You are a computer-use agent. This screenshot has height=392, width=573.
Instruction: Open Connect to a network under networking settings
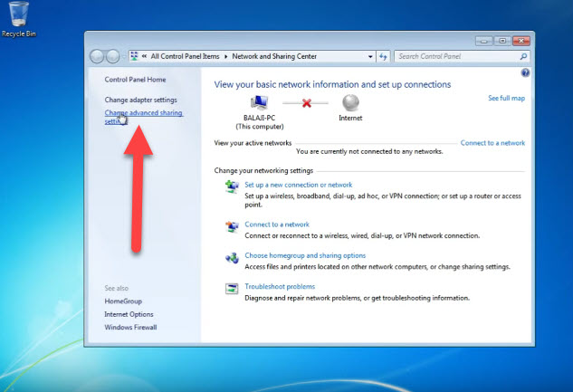(277, 225)
